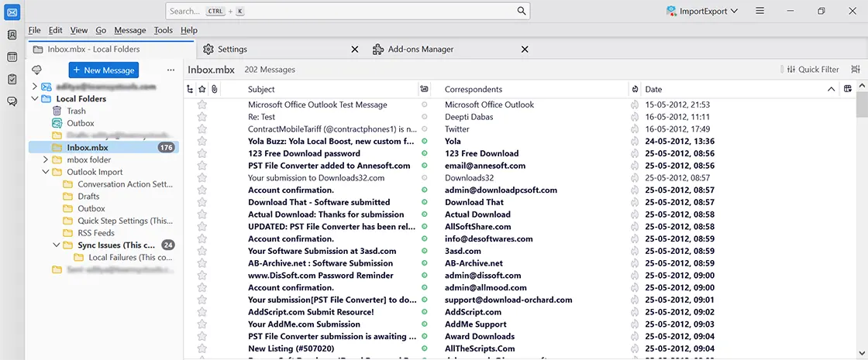This screenshot has height=360, width=868.
Task: Toggle the Quick Filter bar
Action: [x=813, y=69]
